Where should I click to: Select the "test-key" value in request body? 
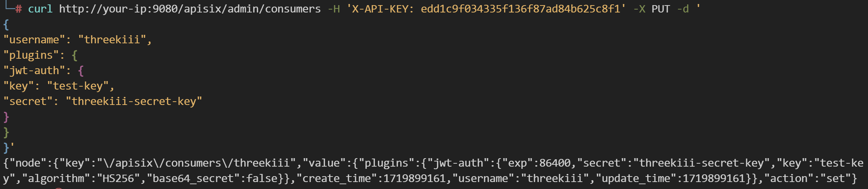[x=77, y=86]
